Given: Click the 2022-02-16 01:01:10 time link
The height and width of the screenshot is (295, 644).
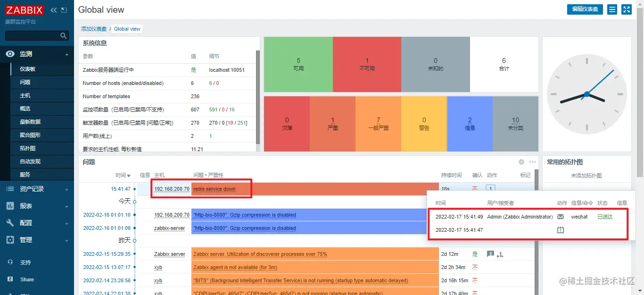Looking at the screenshot, I should (x=107, y=215).
